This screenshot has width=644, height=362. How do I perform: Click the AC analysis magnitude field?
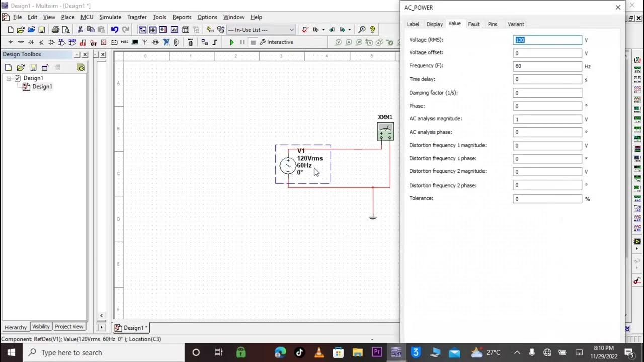tap(547, 119)
